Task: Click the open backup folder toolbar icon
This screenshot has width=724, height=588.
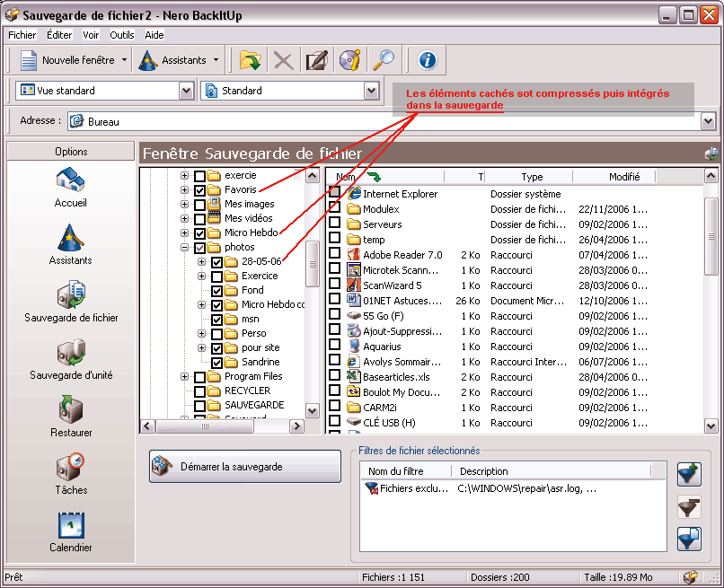Action: tap(250, 60)
